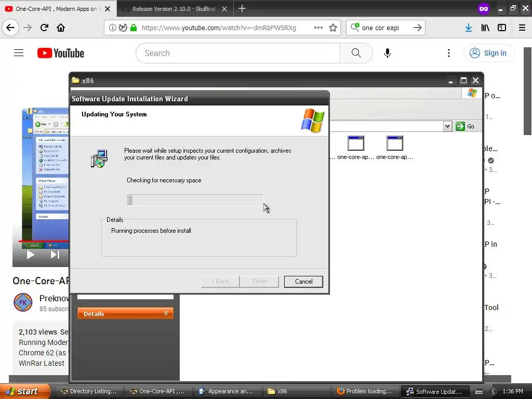Click the installation progress bar
Viewport: 532px width, 399px height.
point(195,200)
